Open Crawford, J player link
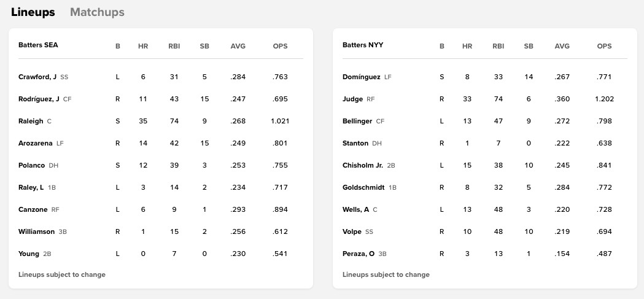Screen dimensions: 644x299 point(37,77)
